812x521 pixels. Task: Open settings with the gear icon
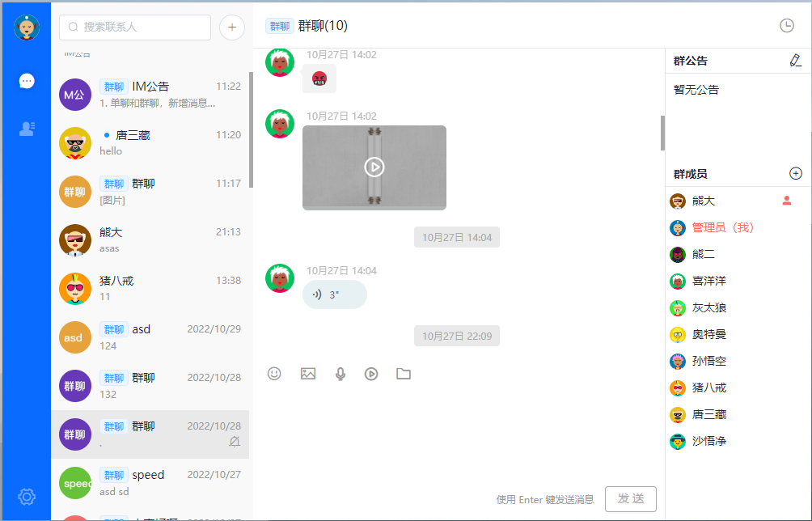tap(27, 496)
